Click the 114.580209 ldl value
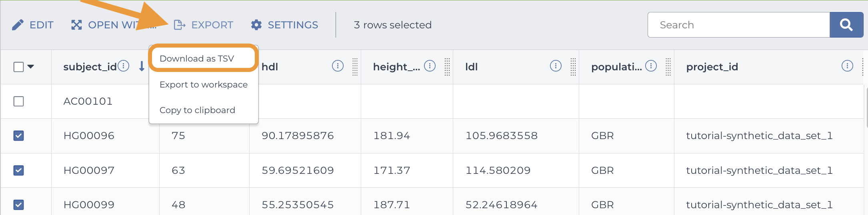This screenshot has height=215, width=868. [x=498, y=170]
